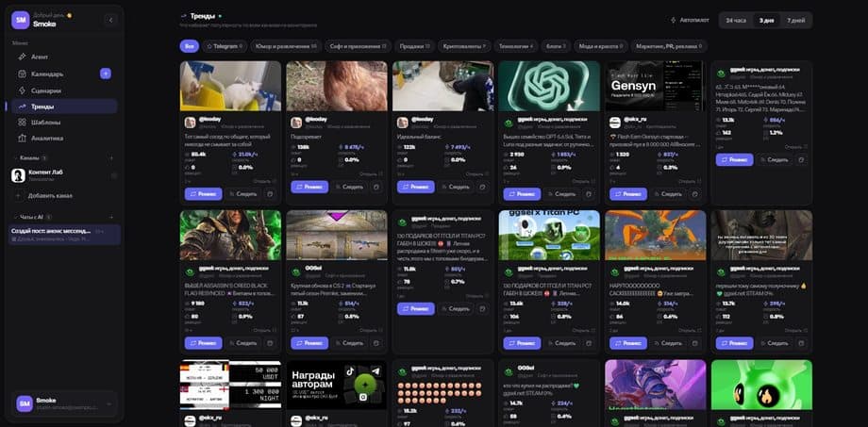Open the Gensyn post thumbnail
Image resolution: width=868 pixels, height=427 pixels.
[656, 86]
